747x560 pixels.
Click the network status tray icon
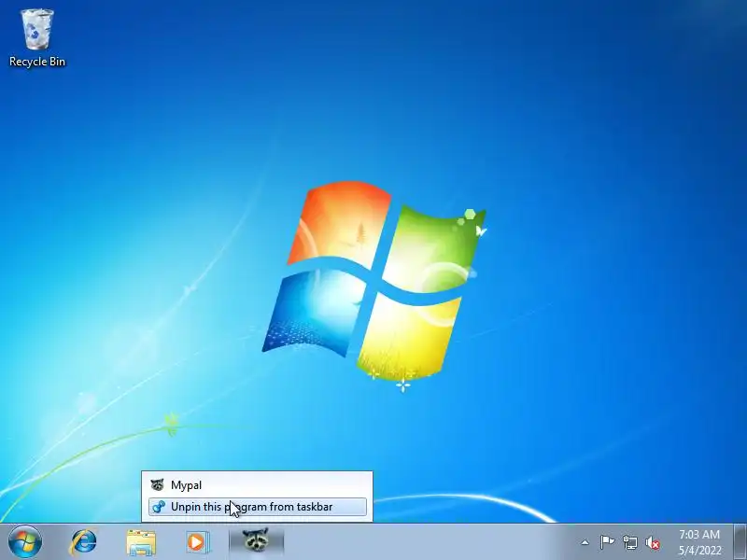click(629, 542)
